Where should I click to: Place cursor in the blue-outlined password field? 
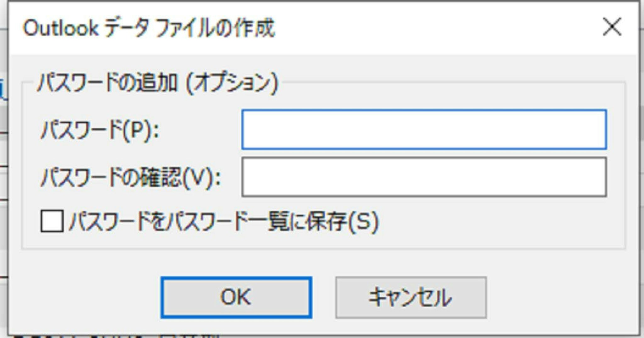tap(424, 129)
